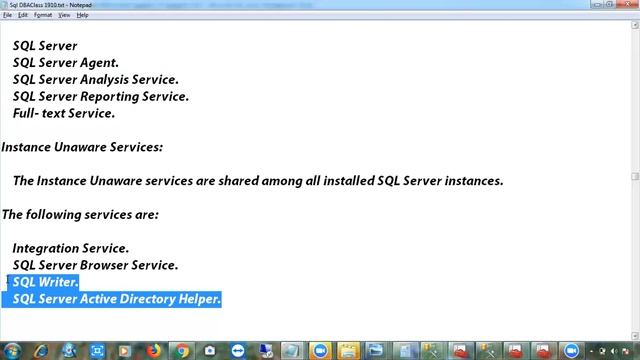The height and width of the screenshot is (360, 640).
Task: Open the Format menu
Action: (43, 15)
